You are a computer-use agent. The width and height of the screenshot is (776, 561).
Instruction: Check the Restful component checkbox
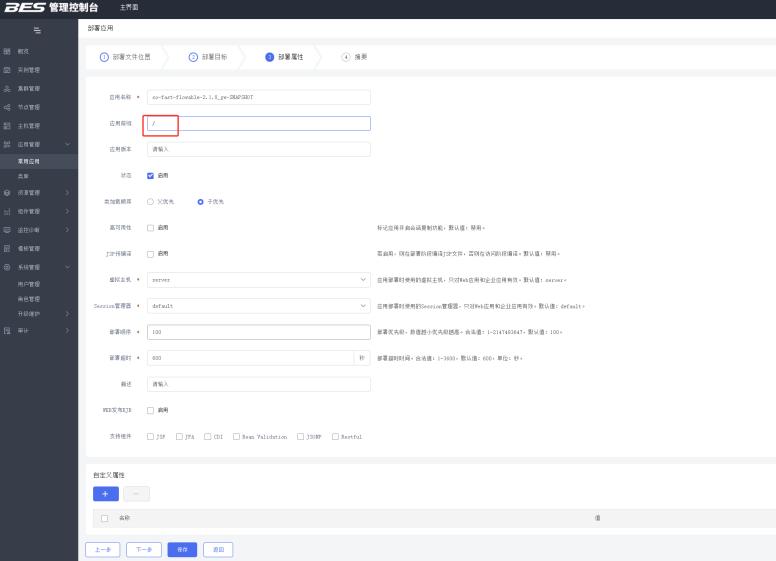[x=336, y=437]
